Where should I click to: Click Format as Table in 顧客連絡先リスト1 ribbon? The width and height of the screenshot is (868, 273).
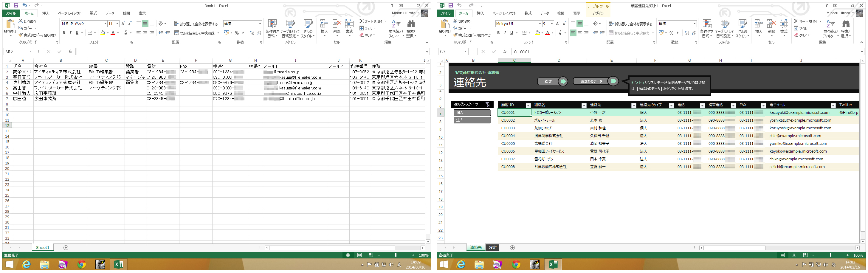(725, 28)
